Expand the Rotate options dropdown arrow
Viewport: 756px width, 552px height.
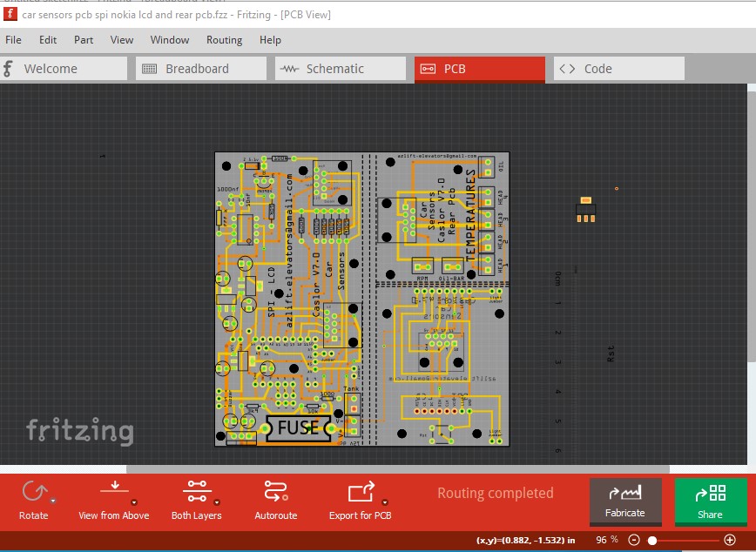(x=53, y=501)
